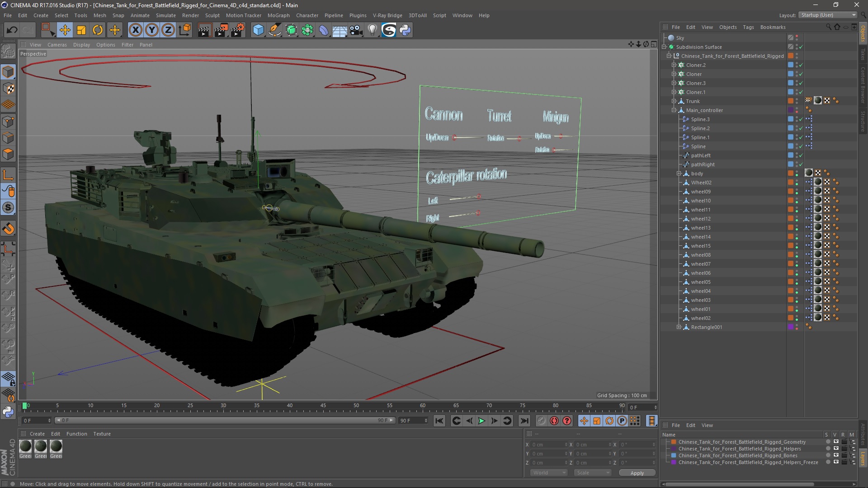
Task: Click the timeline range slider bar
Action: [x=224, y=421]
